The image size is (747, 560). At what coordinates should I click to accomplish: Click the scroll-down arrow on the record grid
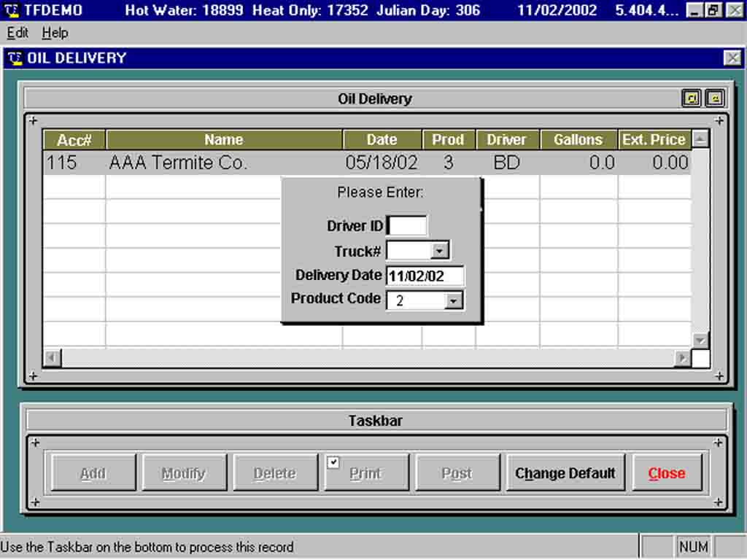[699, 340]
